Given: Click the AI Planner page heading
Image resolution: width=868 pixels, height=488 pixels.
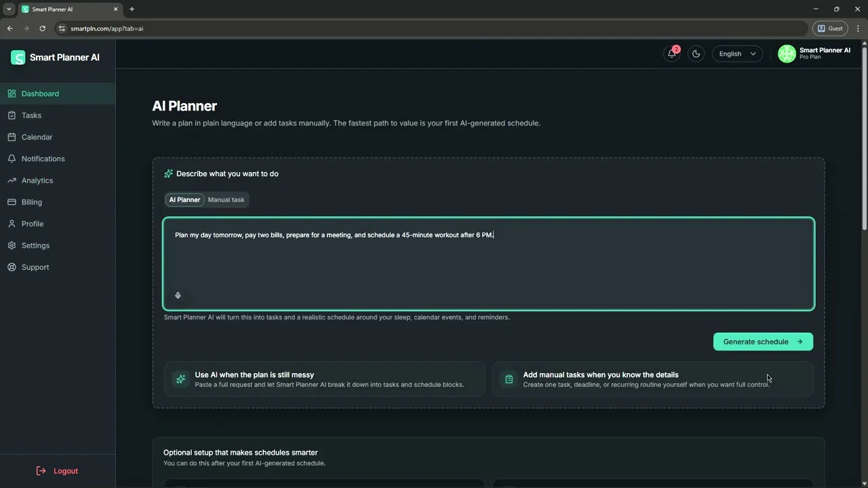Looking at the screenshot, I should (x=184, y=106).
